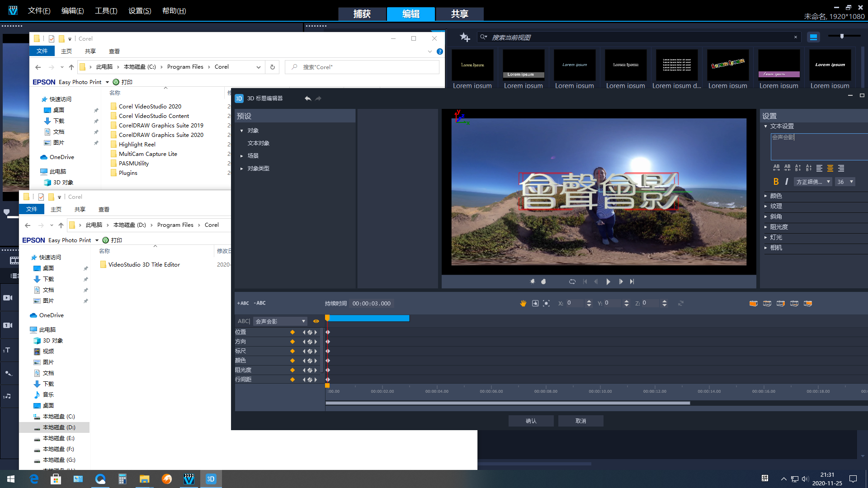Image resolution: width=868 pixels, height=488 pixels.
Task: Toggle bold formatting in text settings
Action: [x=776, y=182]
